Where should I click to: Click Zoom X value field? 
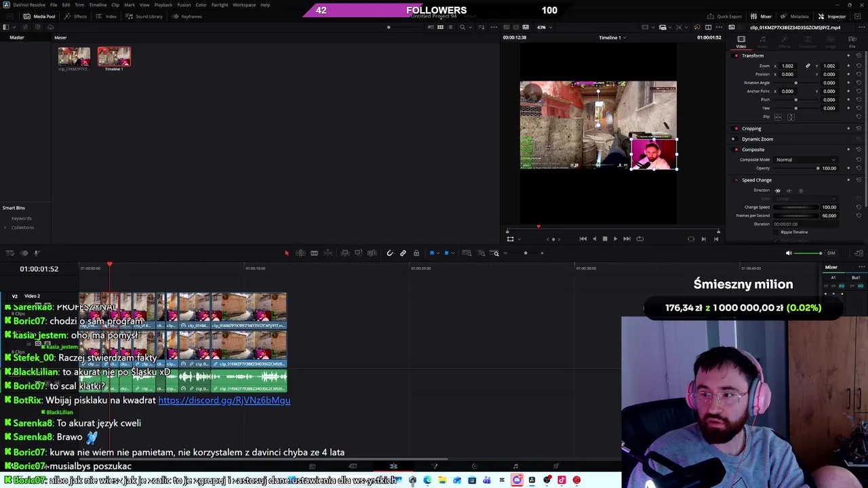click(788, 66)
